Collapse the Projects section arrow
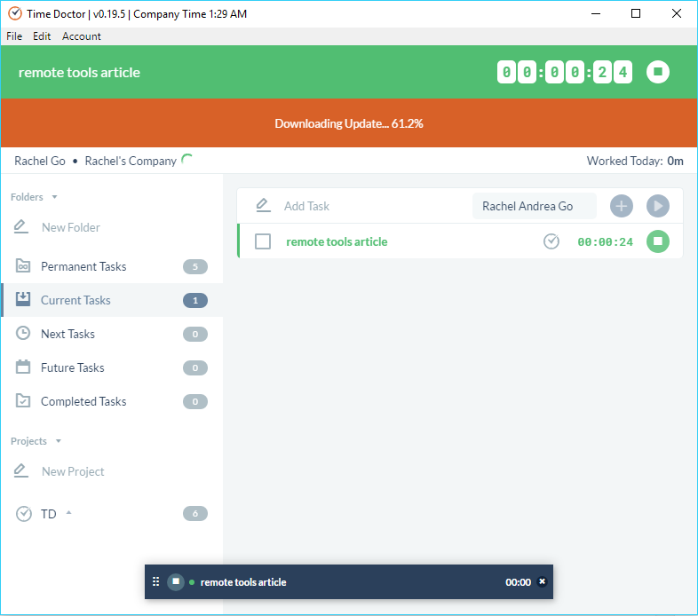698x616 pixels. [59, 441]
